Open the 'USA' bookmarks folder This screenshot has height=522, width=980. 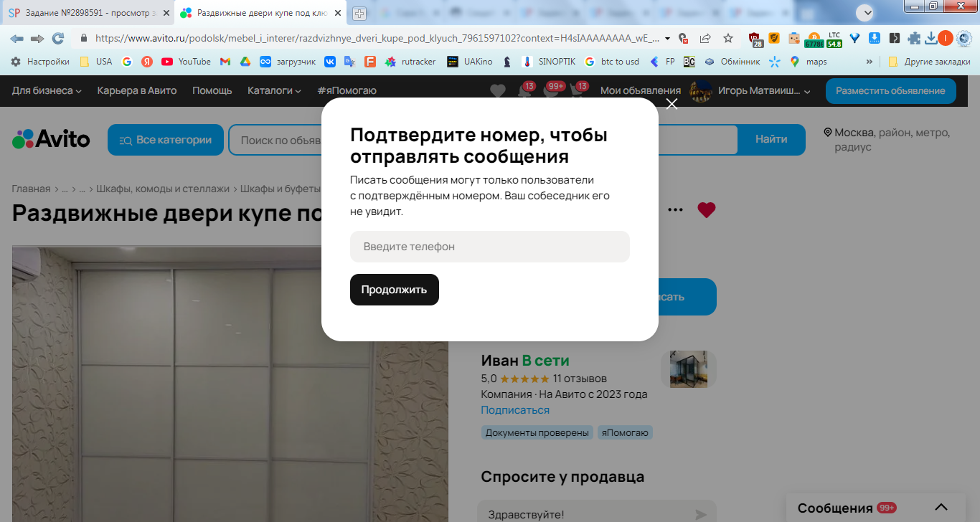[x=96, y=62]
